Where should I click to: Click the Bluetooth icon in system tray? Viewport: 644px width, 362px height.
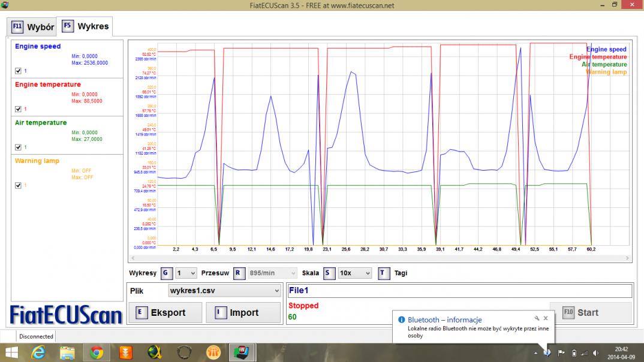pos(547,352)
